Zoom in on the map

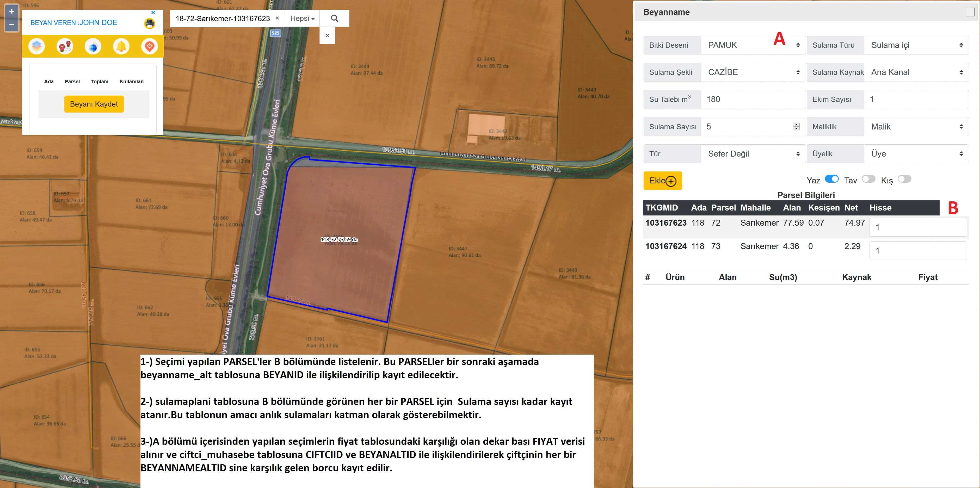pyautogui.click(x=11, y=11)
